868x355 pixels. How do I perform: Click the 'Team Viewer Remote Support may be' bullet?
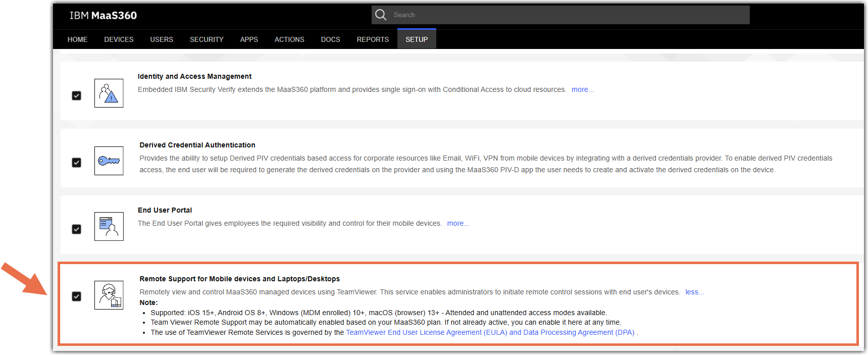[x=386, y=322]
